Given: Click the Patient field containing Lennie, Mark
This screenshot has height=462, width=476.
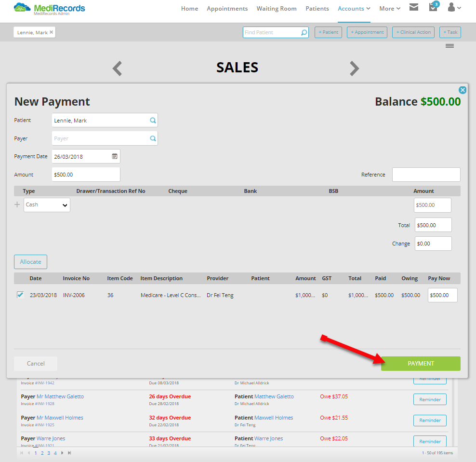Looking at the screenshot, I should tap(105, 121).
